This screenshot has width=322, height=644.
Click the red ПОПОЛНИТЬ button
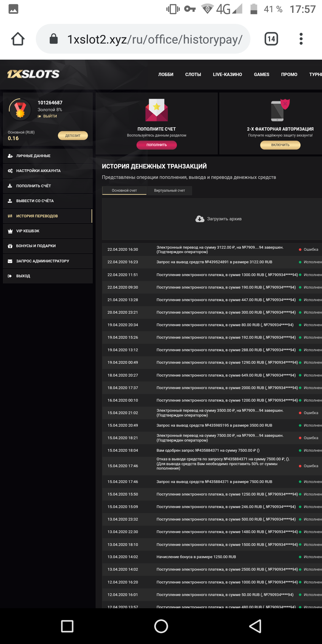tap(157, 145)
